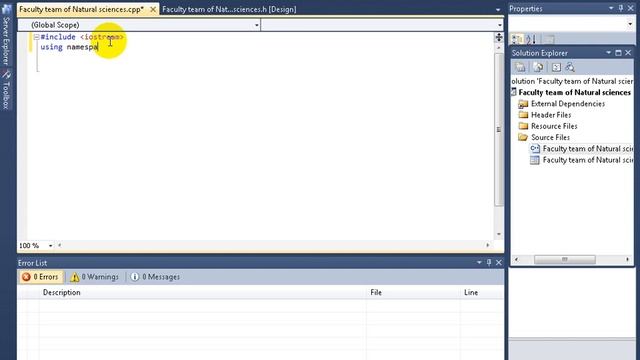Switch to the Faculty team of Natural sciences.cpp tab
Screen dimensions: 640x360
[x=81, y=9]
